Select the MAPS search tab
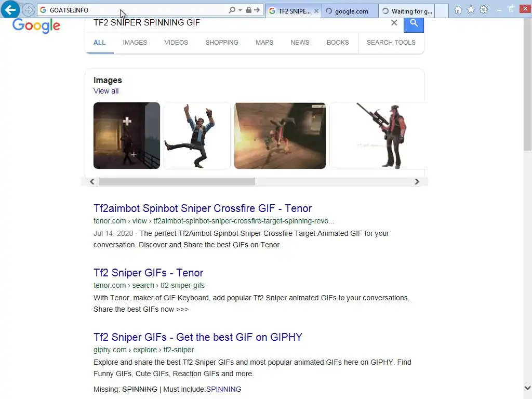This screenshot has height=399, width=532. pos(264,43)
